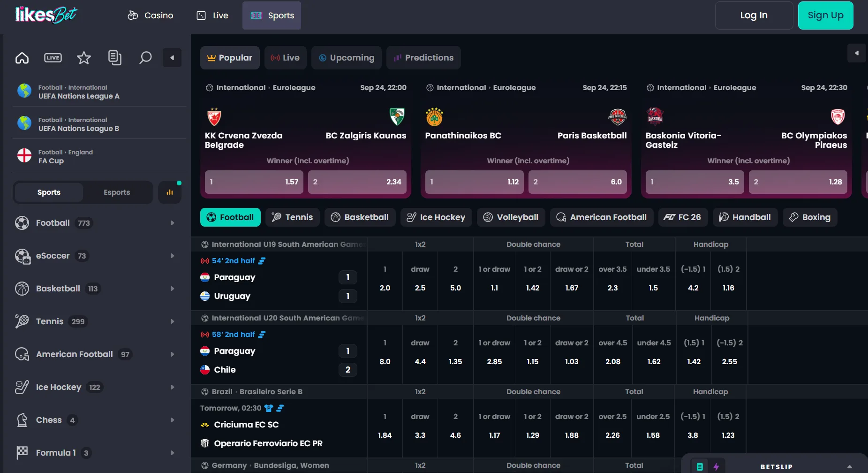Image resolution: width=868 pixels, height=473 pixels.
Task: Filter by American Football chip
Action: point(602,217)
